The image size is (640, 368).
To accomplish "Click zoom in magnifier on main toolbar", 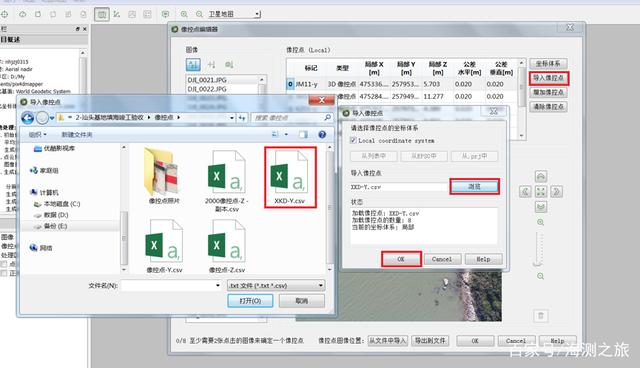I will coord(184,14).
